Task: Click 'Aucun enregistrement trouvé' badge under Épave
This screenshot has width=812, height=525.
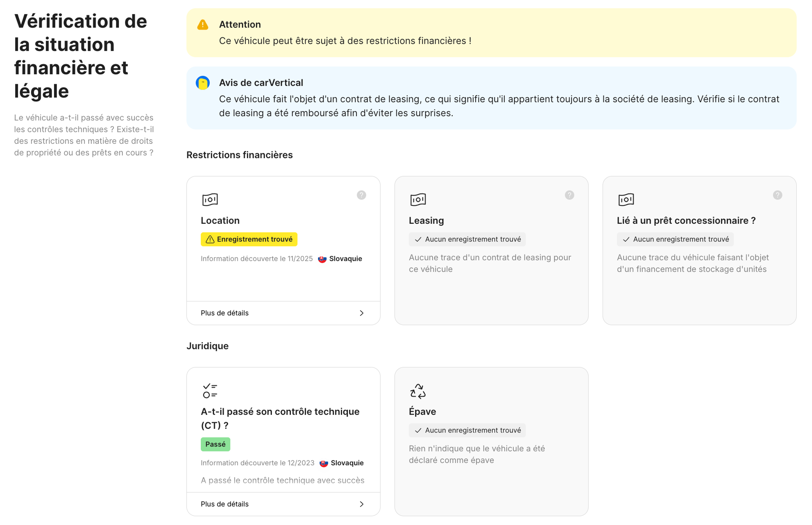Action: tap(467, 430)
